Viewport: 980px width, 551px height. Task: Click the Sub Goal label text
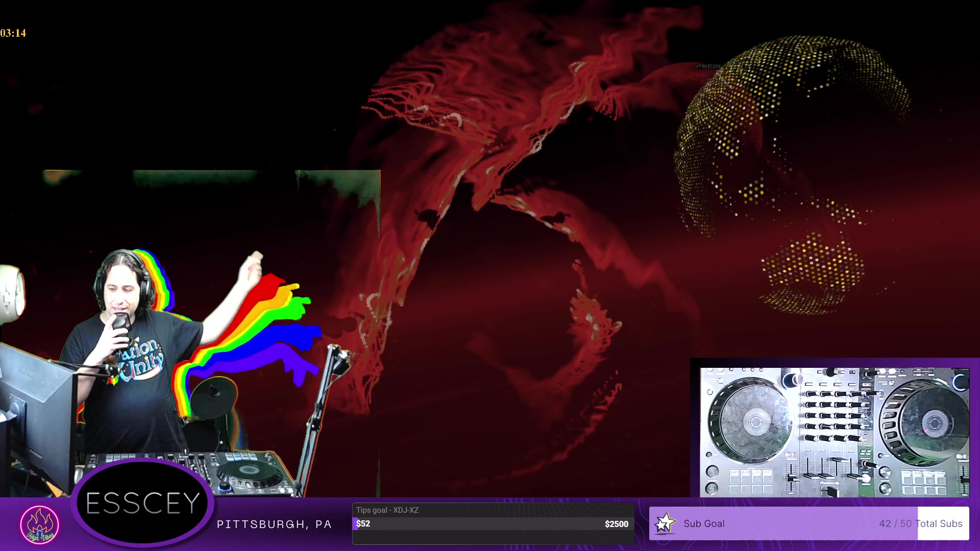click(x=704, y=523)
